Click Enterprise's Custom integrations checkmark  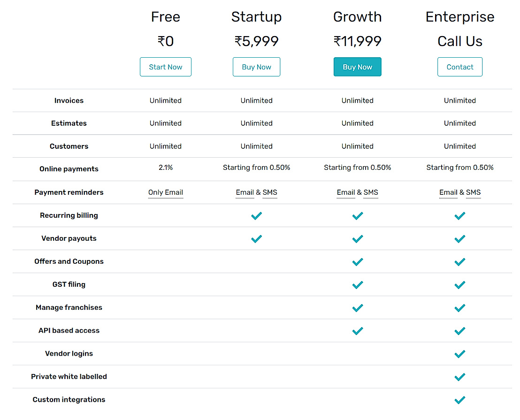(459, 400)
